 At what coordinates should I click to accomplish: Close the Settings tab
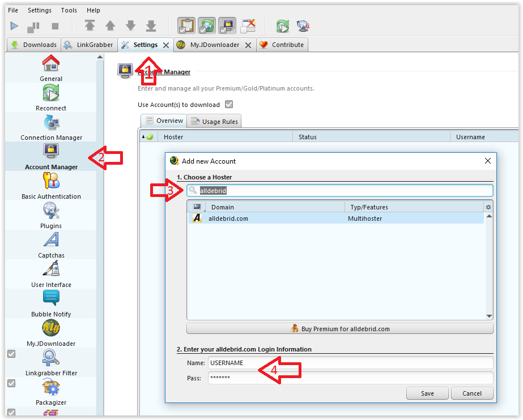tap(166, 45)
